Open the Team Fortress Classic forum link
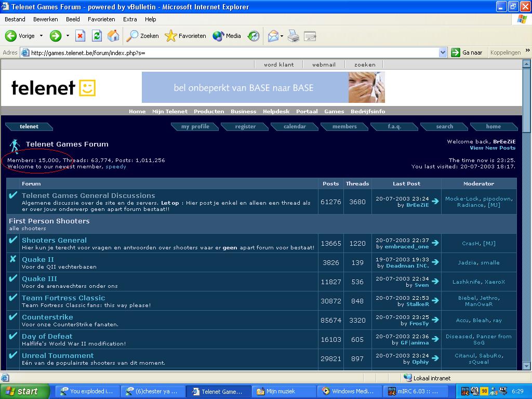 63,298
